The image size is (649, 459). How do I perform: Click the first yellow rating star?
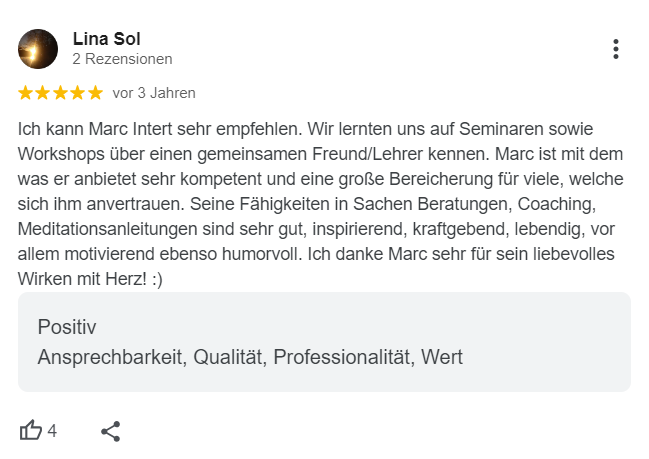[x=25, y=93]
